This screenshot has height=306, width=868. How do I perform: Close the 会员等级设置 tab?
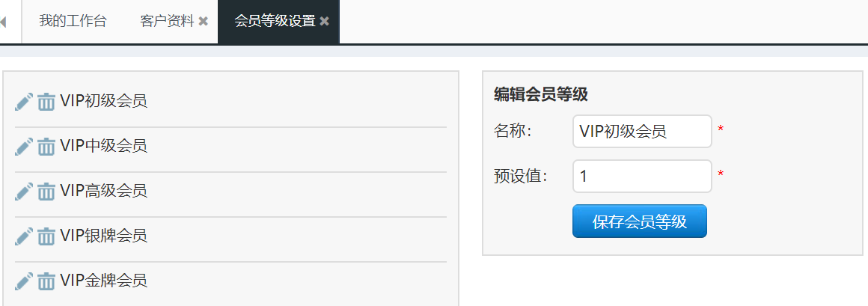pos(325,22)
